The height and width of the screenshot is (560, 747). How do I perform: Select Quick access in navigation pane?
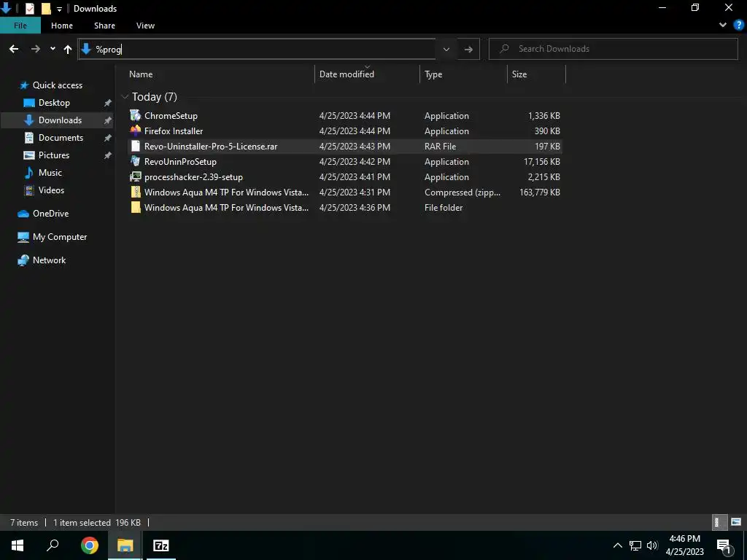pyautogui.click(x=57, y=85)
